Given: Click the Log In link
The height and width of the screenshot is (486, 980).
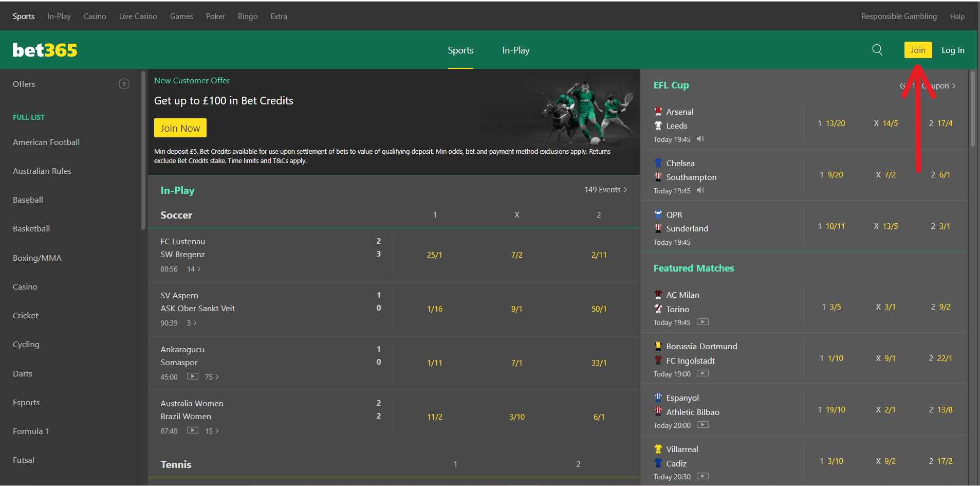Looking at the screenshot, I should tap(953, 50).
